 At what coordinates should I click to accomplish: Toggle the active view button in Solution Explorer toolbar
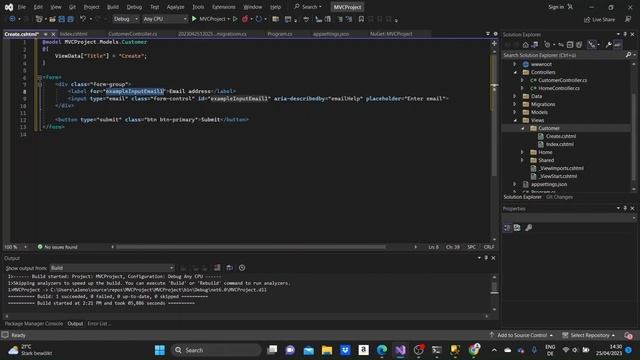pyautogui.click(x=592, y=45)
